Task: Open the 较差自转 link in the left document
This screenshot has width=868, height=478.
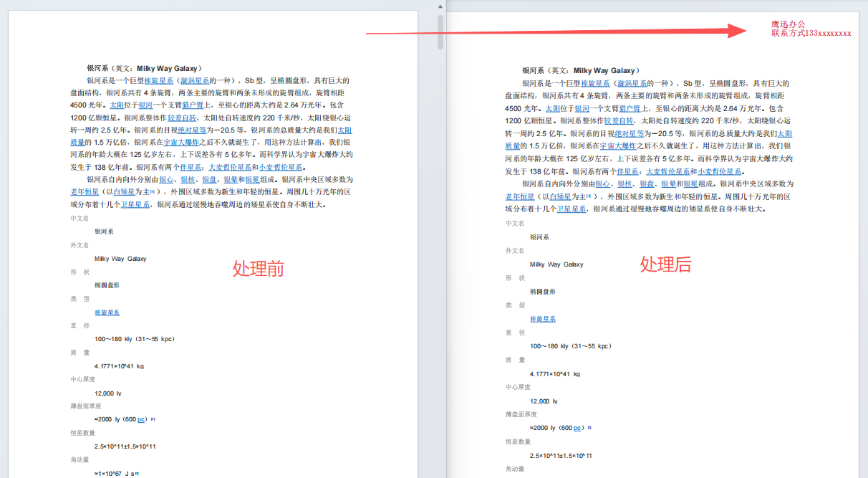Action: (183, 118)
